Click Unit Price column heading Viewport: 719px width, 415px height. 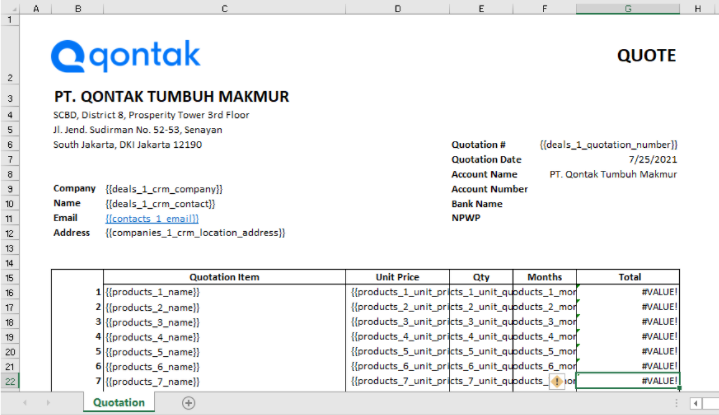click(398, 277)
